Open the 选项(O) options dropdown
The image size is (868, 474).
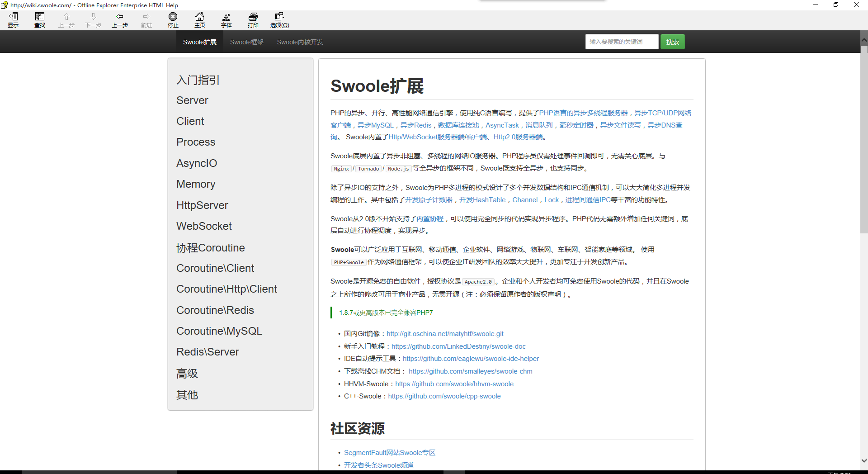[280, 20]
